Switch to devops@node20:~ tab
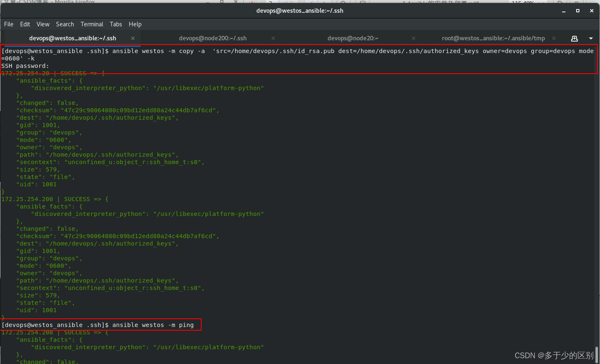The width and height of the screenshot is (600, 364). (353, 38)
